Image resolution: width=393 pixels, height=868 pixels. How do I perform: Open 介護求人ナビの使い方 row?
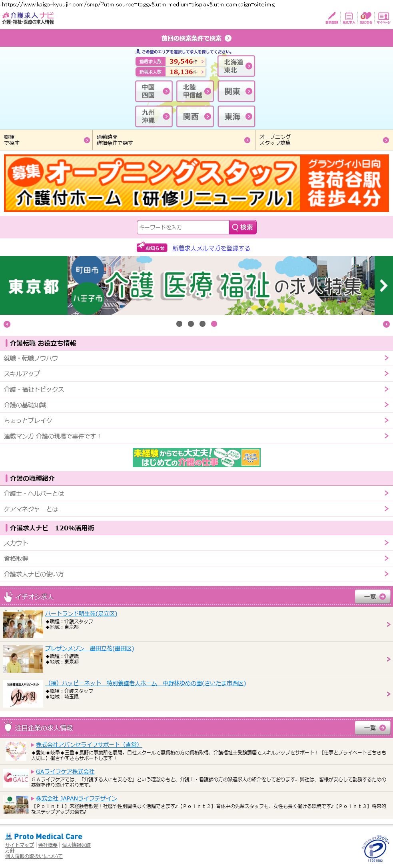(x=196, y=574)
